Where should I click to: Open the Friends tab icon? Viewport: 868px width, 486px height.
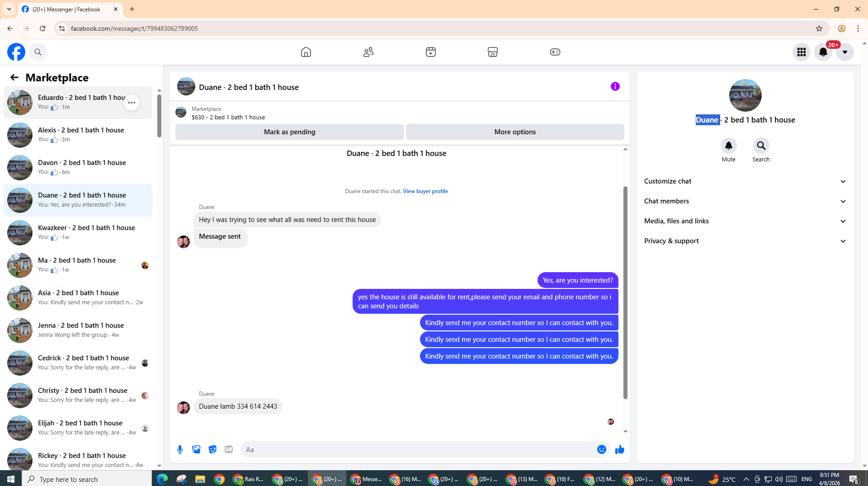point(368,52)
